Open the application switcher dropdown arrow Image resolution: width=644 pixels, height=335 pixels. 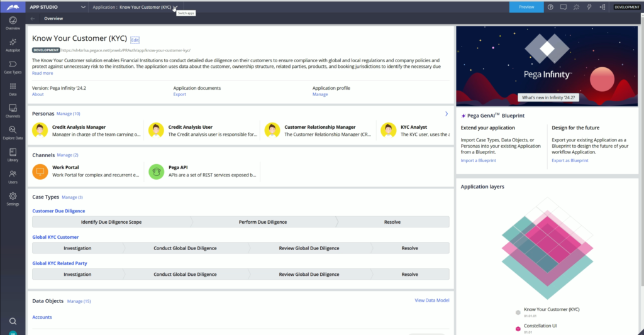pos(175,8)
